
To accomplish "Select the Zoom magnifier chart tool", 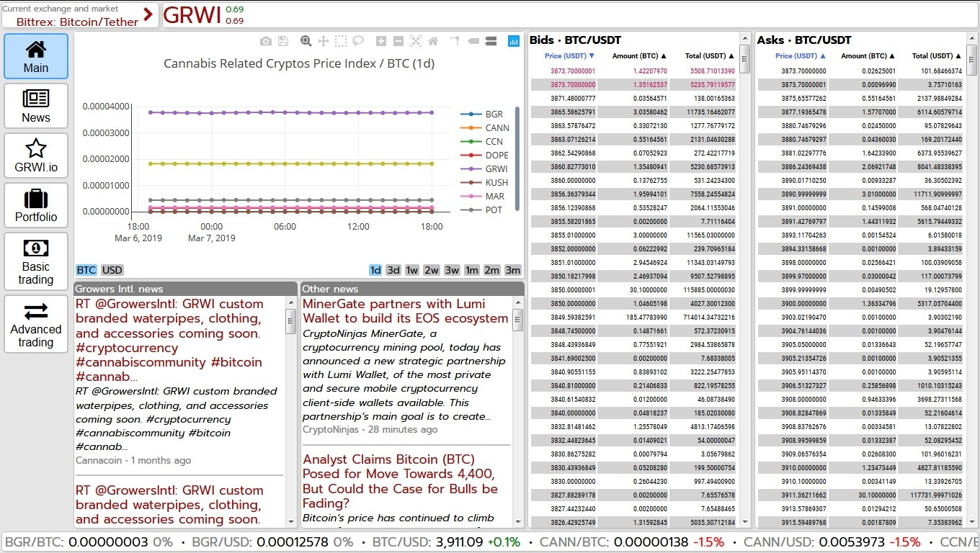I will pos(306,42).
